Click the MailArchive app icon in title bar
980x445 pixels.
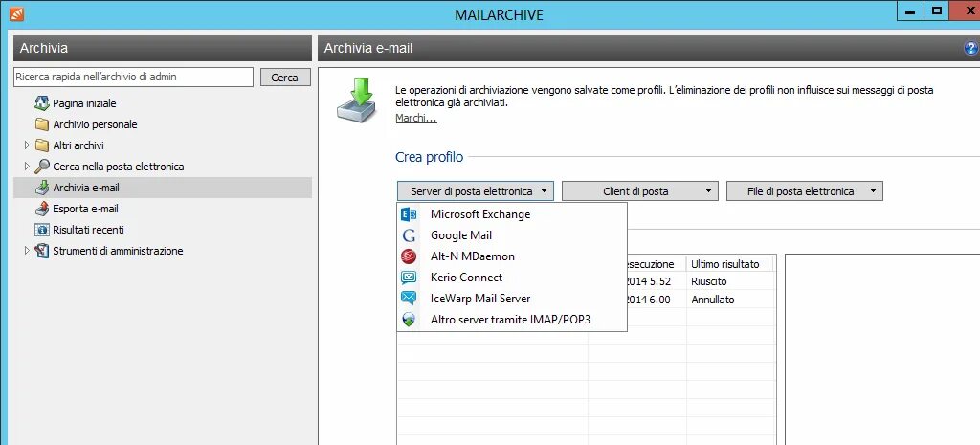pos(17,13)
